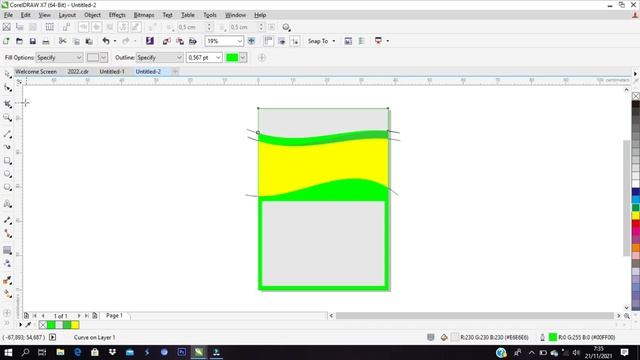Click the Cut scissors icon

pos(62,41)
